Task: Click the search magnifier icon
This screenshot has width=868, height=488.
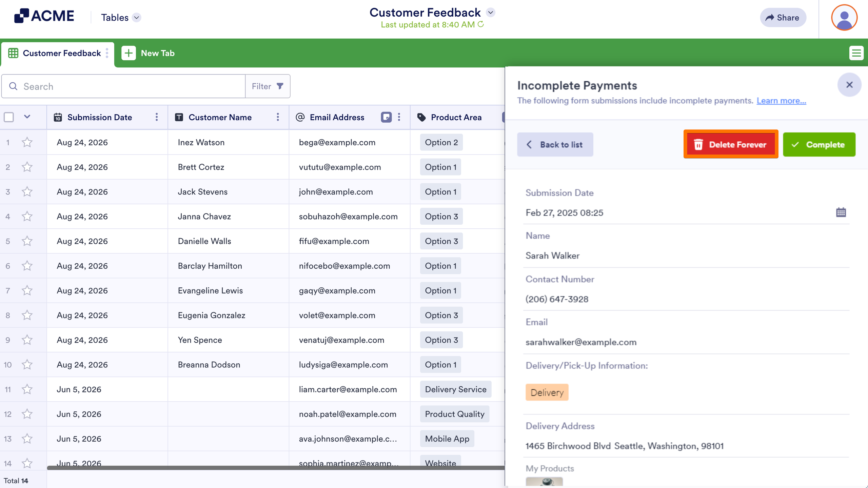Action: [x=13, y=86]
